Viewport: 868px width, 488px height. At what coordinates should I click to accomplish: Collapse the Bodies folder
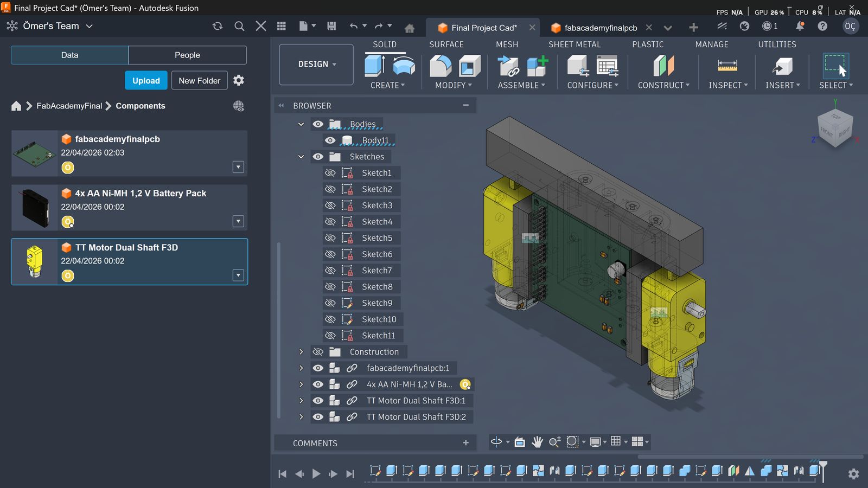pyautogui.click(x=301, y=124)
